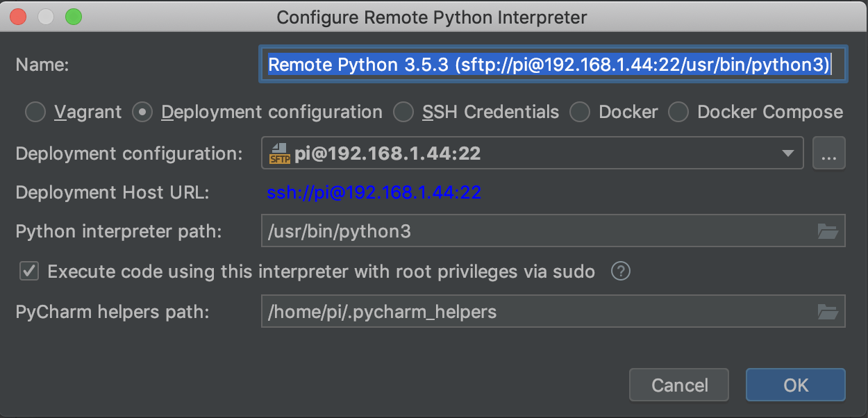Choose the SSH Credentials radio button
This screenshot has height=418, width=868.
(403, 112)
